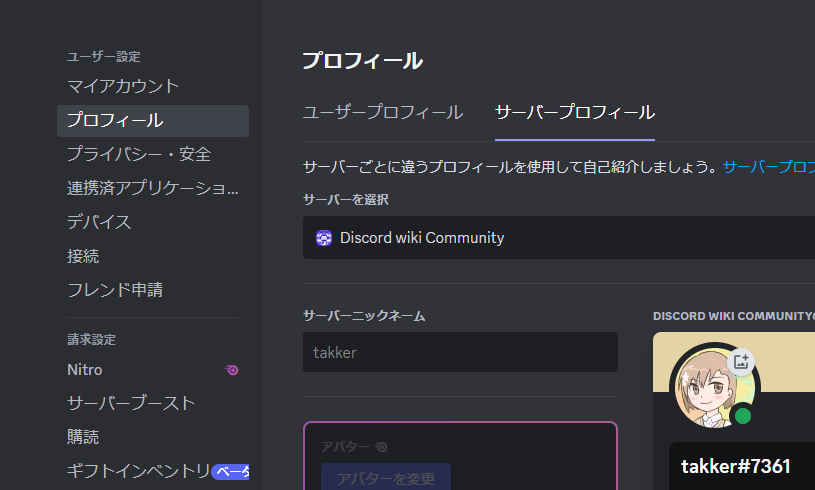Click the ベータ badge next to ギフトインベントリ
815x490 pixels.
[x=231, y=471]
